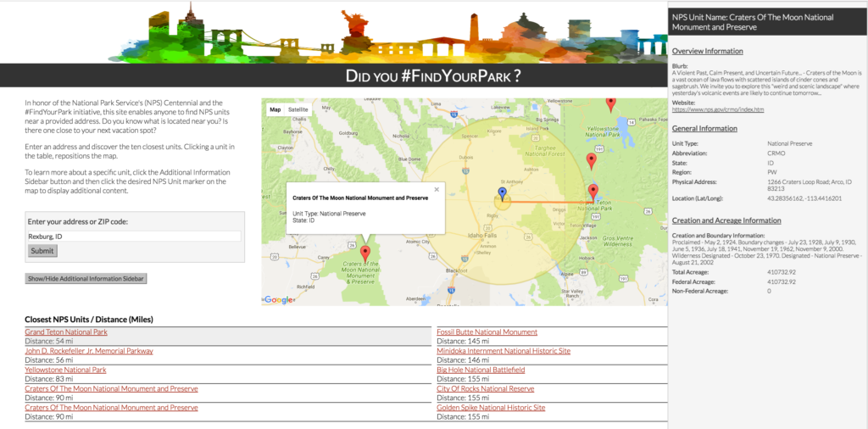
Task: Click the Idaho Falls label on the map
Action: 481,235
